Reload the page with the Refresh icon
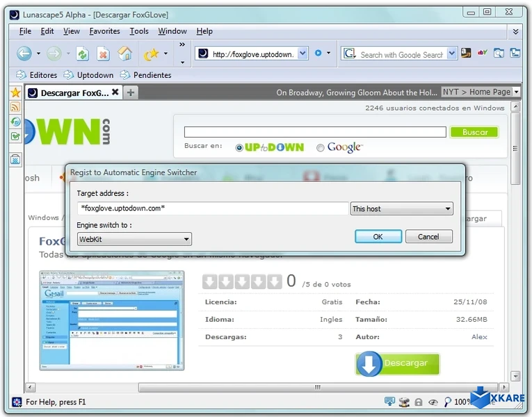Image resolution: width=532 pixels, height=417 pixels. [83, 54]
